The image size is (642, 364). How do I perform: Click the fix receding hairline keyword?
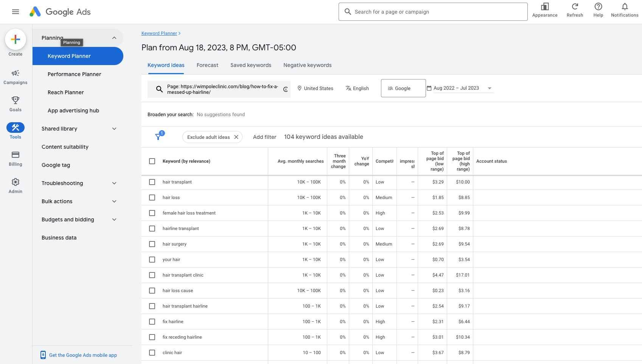[182, 337]
